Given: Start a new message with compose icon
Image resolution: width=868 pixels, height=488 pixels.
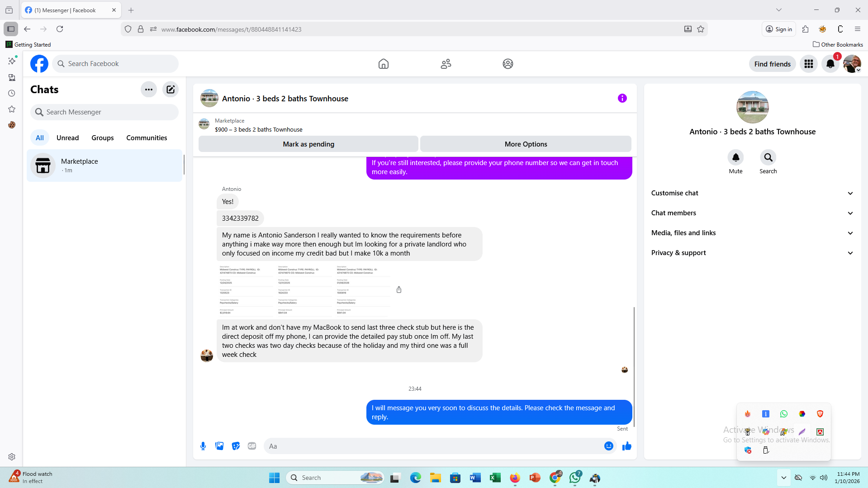Looking at the screenshot, I should click(171, 90).
